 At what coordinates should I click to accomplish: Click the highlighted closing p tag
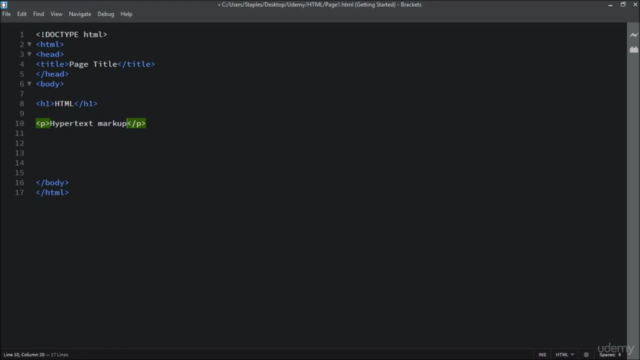click(x=136, y=123)
